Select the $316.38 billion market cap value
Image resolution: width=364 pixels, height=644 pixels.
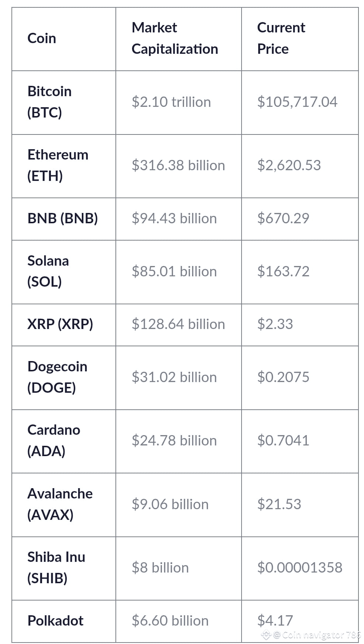(178, 165)
